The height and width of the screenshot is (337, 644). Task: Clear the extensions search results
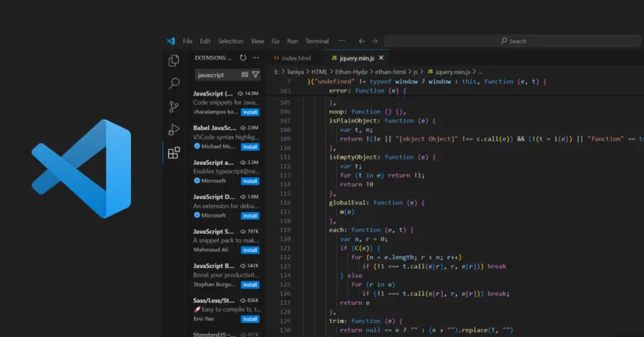243,75
